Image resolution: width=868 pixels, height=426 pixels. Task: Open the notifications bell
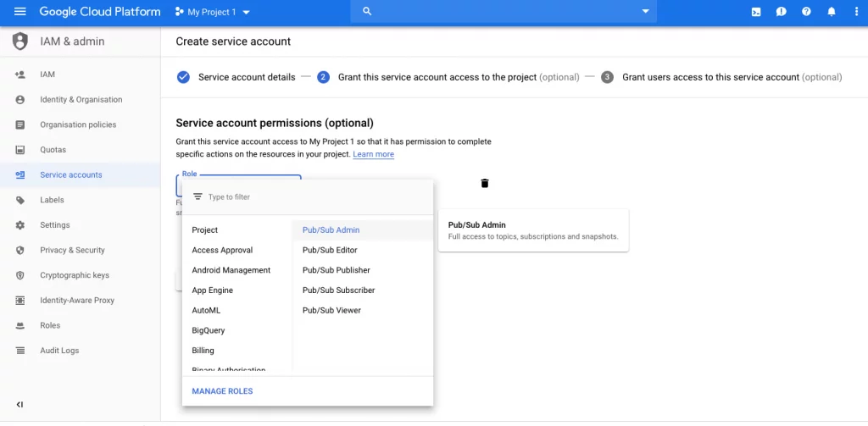pyautogui.click(x=832, y=12)
